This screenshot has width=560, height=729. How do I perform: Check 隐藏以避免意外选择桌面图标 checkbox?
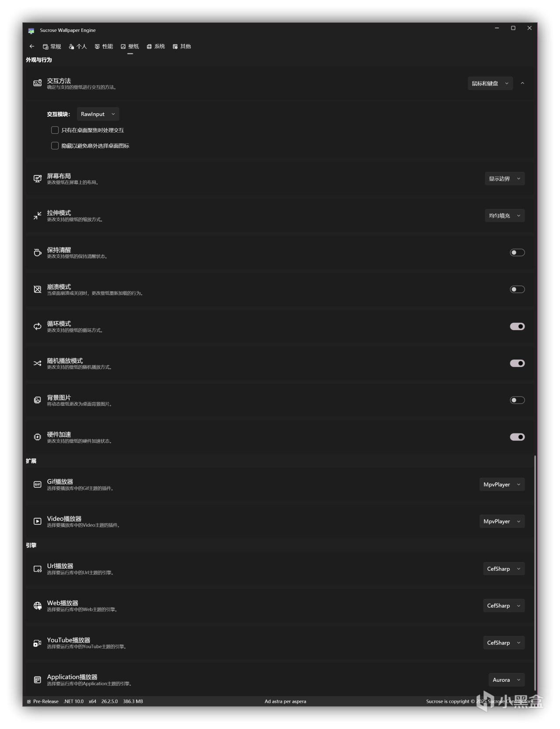click(x=55, y=146)
